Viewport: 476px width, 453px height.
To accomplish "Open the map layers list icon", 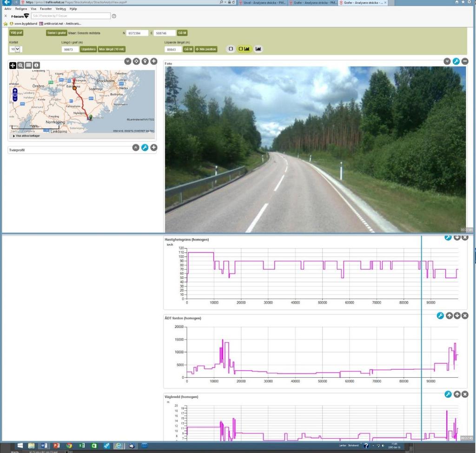I will click(28, 65).
